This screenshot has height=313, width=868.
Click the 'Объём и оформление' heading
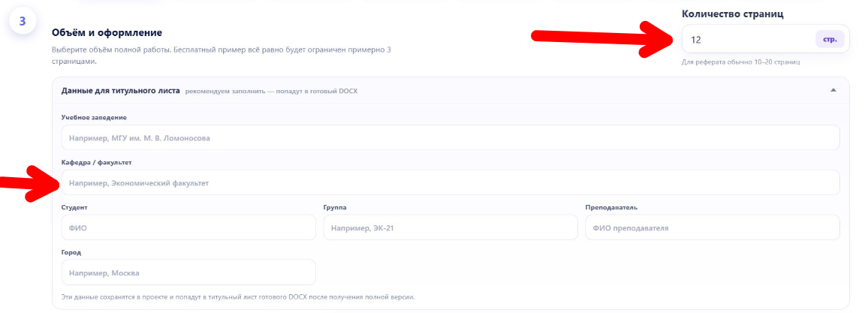107,33
